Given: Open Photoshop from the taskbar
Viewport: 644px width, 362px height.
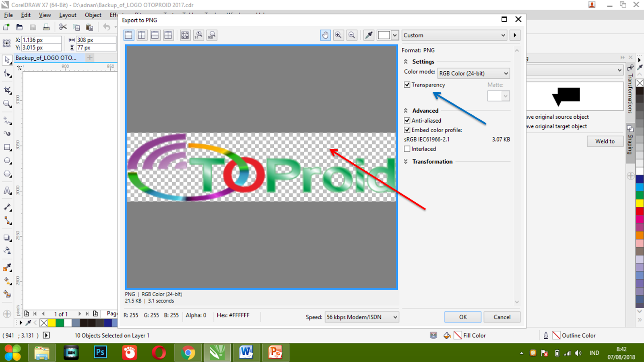Looking at the screenshot, I should click(x=100, y=353).
